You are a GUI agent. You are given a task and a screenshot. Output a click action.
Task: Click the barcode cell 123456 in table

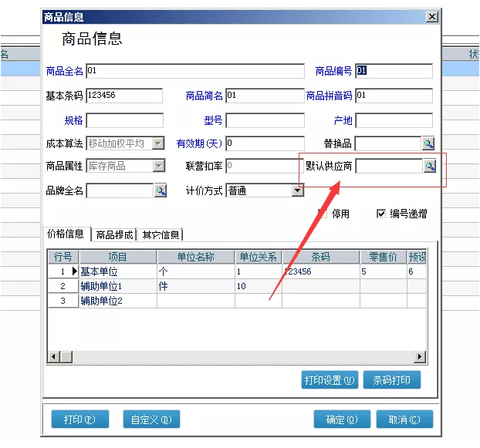click(321, 271)
